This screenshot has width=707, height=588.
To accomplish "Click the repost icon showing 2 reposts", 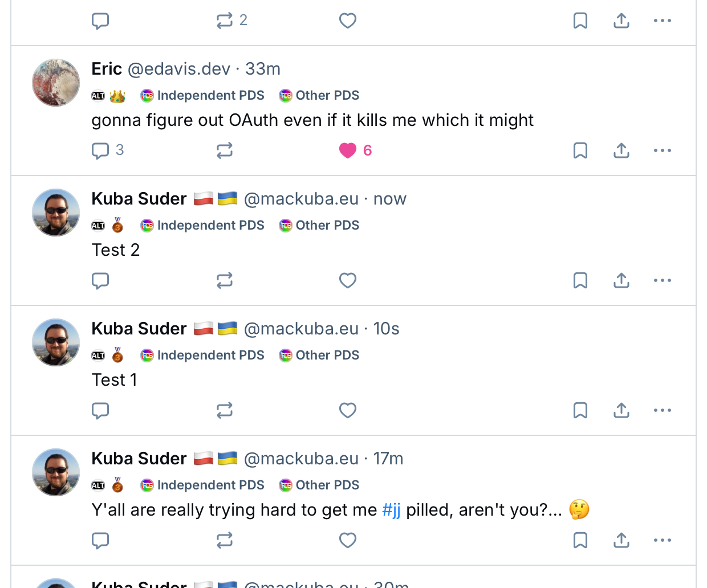I will coord(225,21).
